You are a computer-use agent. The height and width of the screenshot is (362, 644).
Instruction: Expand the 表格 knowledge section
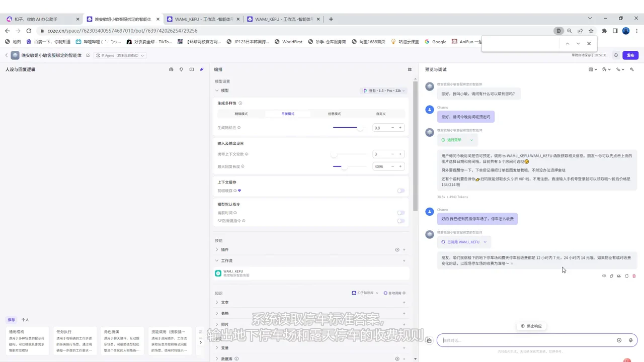pos(217,313)
